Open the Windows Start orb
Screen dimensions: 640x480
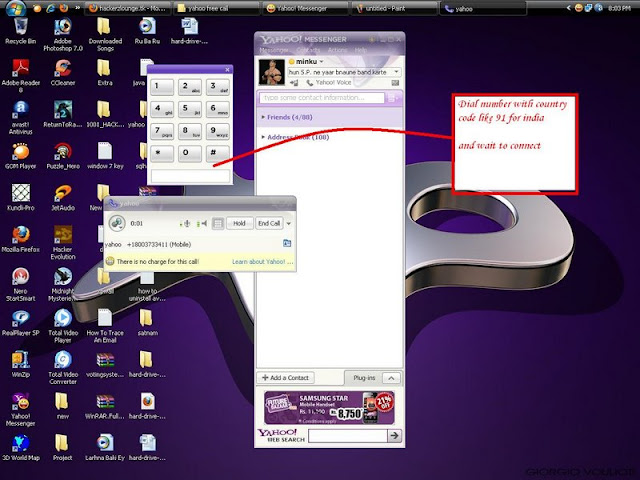pyautogui.click(x=16, y=7)
